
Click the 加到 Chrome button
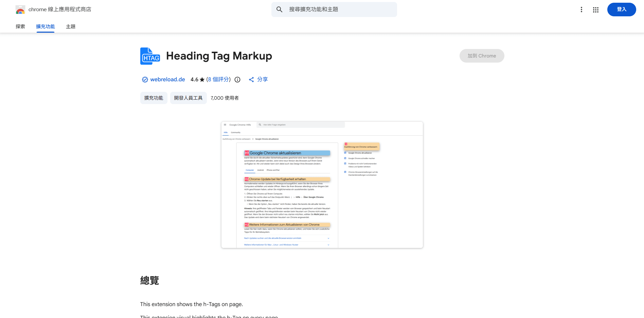pyautogui.click(x=482, y=56)
